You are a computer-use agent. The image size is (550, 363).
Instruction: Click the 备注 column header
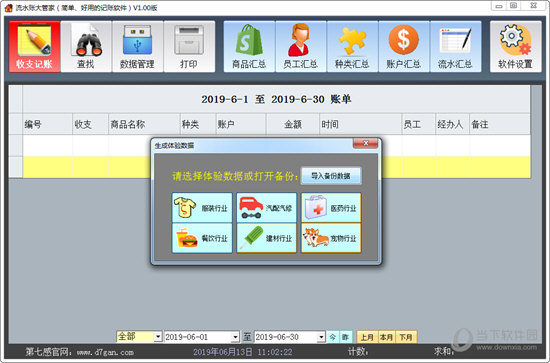click(x=500, y=124)
